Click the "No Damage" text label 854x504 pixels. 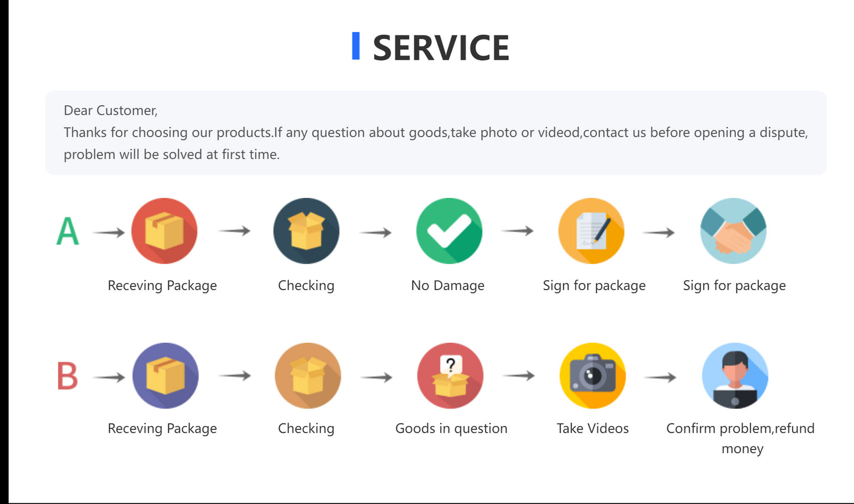point(447,286)
